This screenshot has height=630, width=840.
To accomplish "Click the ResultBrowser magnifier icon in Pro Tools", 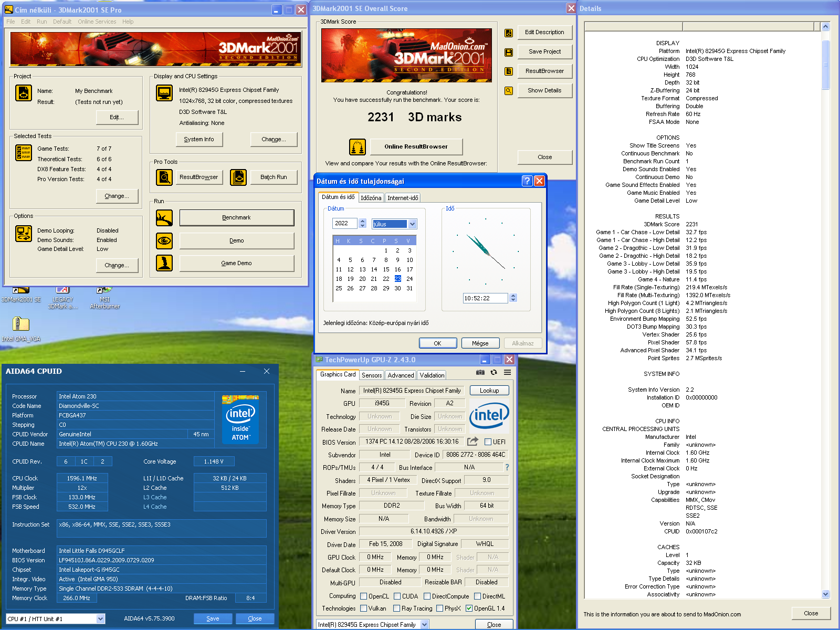I will tap(164, 177).
